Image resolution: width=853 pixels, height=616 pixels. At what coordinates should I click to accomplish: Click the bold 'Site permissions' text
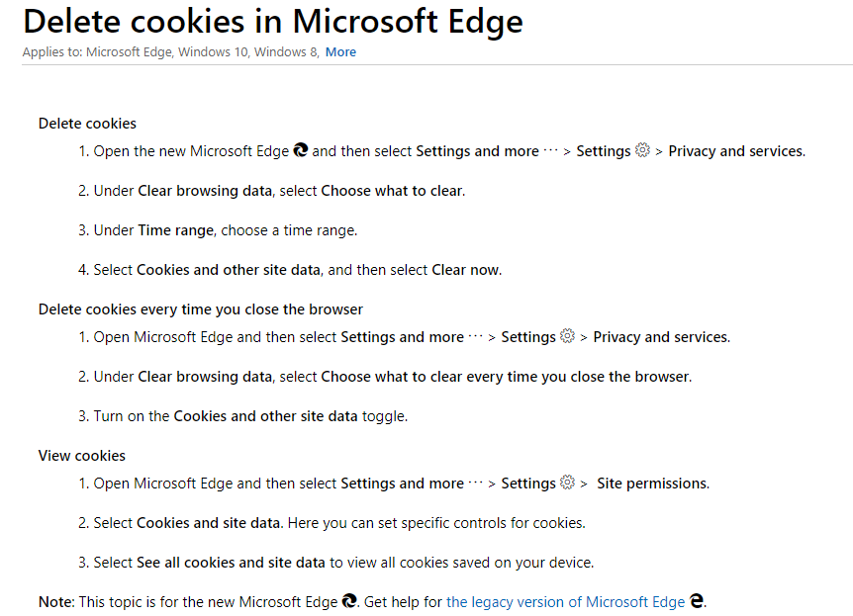(652, 484)
